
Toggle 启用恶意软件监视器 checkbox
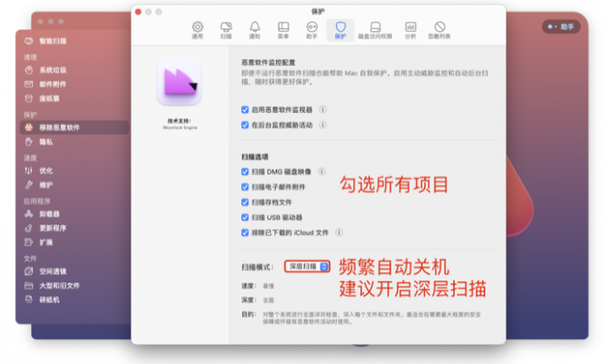245,109
